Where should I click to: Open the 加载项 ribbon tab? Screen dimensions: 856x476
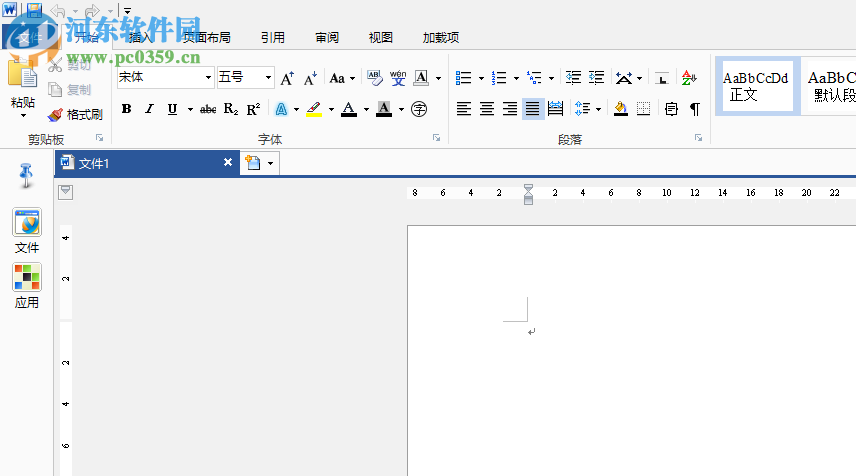click(x=441, y=38)
